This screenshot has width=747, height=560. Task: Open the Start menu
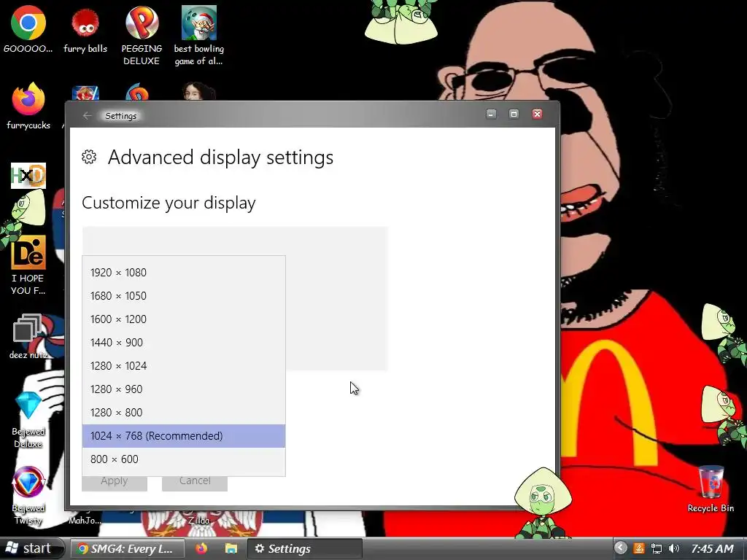click(31, 548)
